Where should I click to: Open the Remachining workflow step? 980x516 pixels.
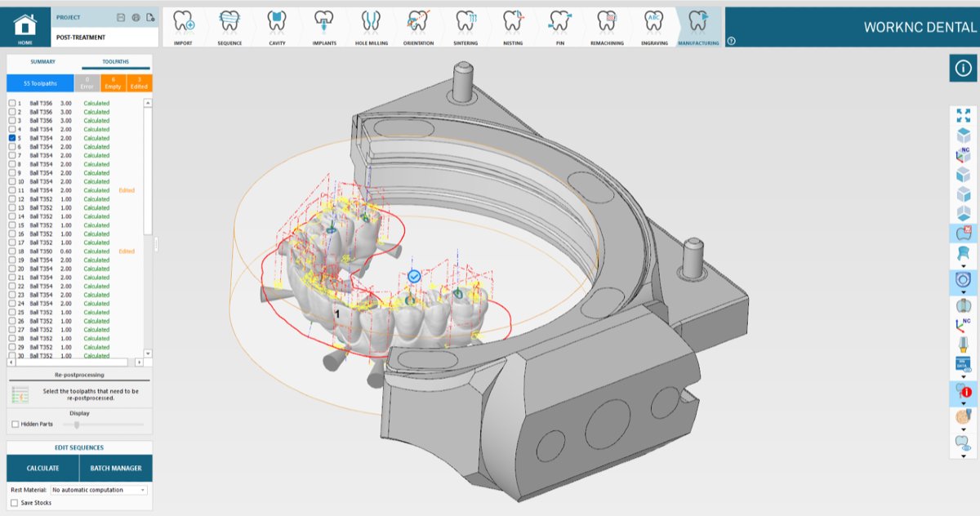pyautogui.click(x=607, y=27)
